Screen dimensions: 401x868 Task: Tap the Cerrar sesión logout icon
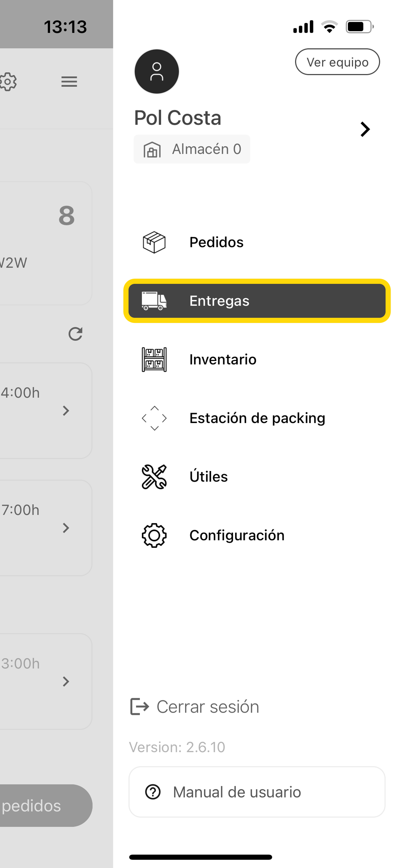139,707
